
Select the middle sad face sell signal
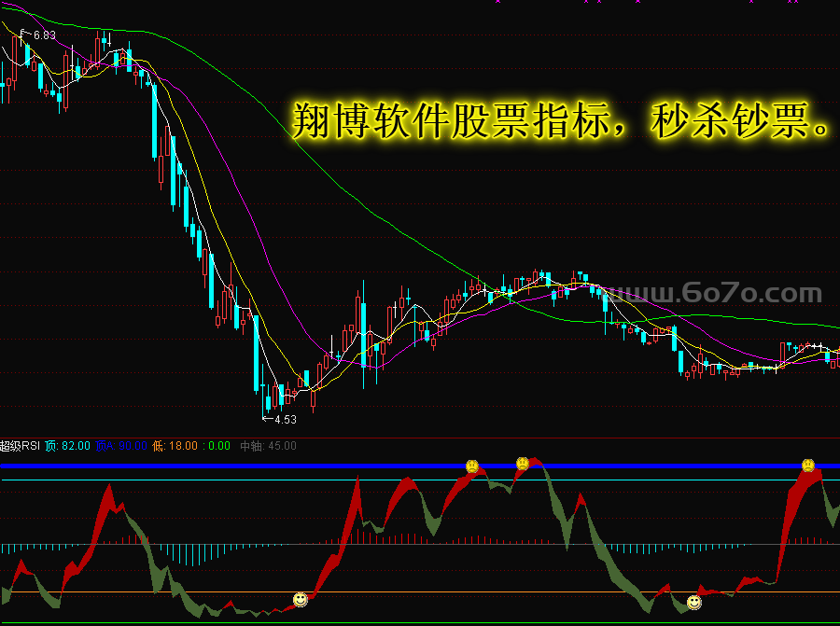point(523,463)
